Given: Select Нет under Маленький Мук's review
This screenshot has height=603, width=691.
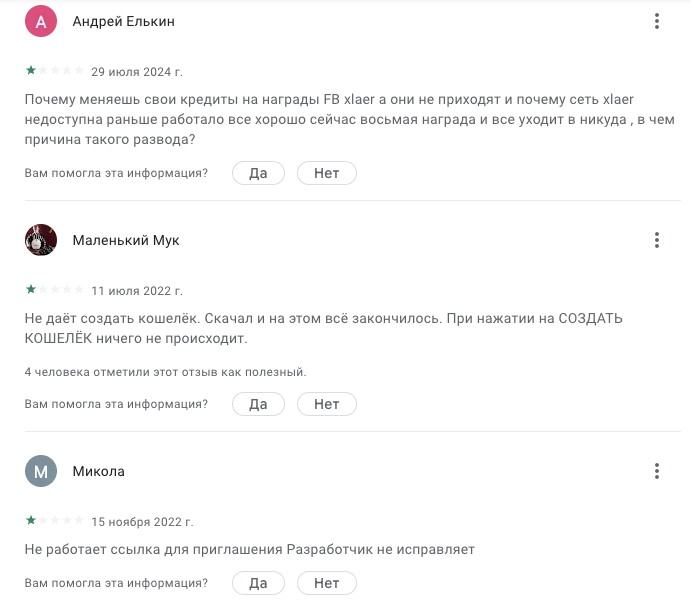Looking at the screenshot, I should pyautogui.click(x=327, y=404).
